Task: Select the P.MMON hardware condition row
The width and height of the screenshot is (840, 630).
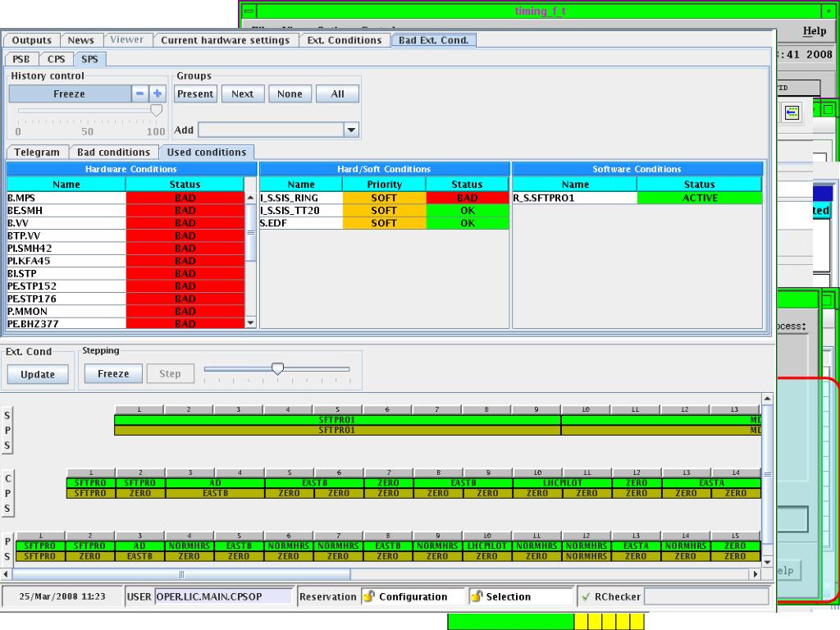Action: (126, 311)
